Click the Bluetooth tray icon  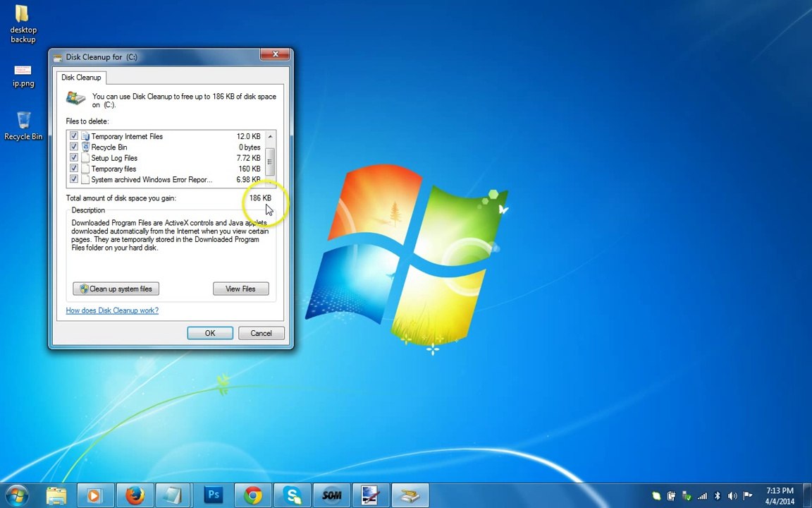(x=718, y=496)
